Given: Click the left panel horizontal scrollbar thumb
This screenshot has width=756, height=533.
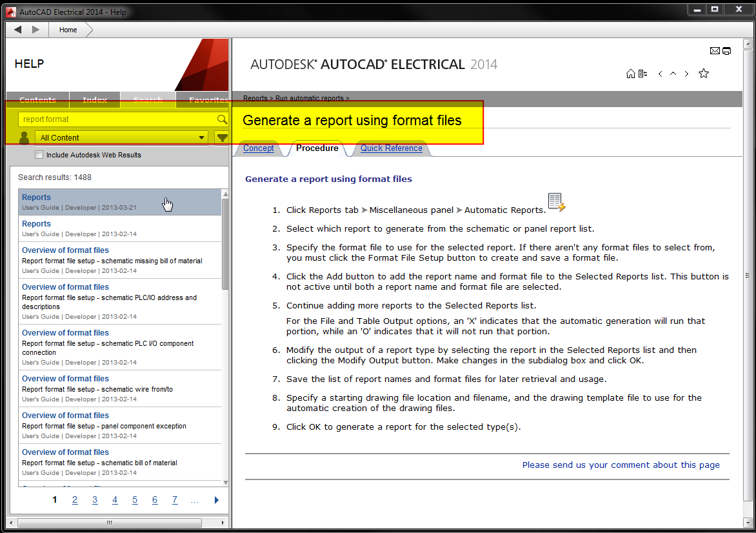Looking at the screenshot, I should coord(110,523).
